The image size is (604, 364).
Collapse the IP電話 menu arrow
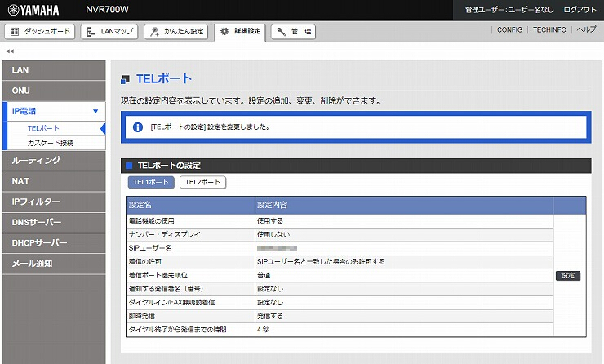(95, 111)
